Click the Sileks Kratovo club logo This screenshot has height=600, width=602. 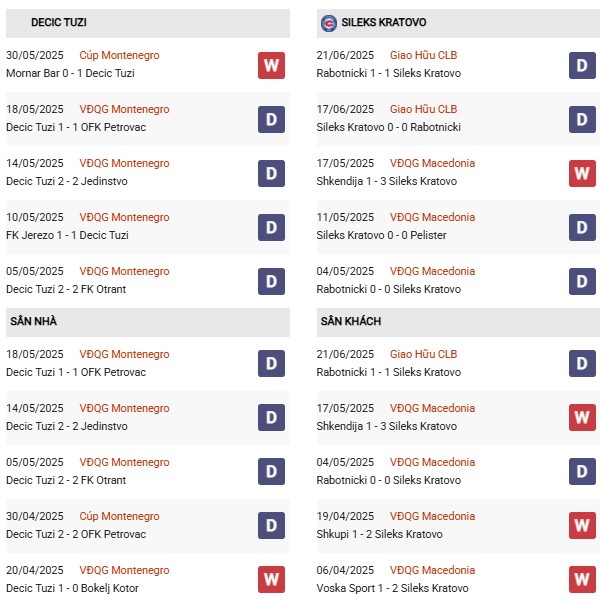click(x=329, y=22)
